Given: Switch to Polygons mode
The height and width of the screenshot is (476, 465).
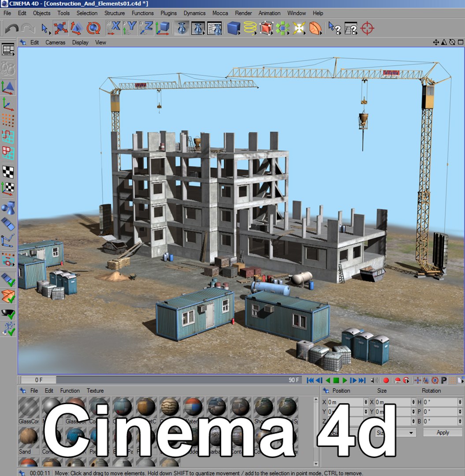Looking at the screenshot, I should pos(8,153).
